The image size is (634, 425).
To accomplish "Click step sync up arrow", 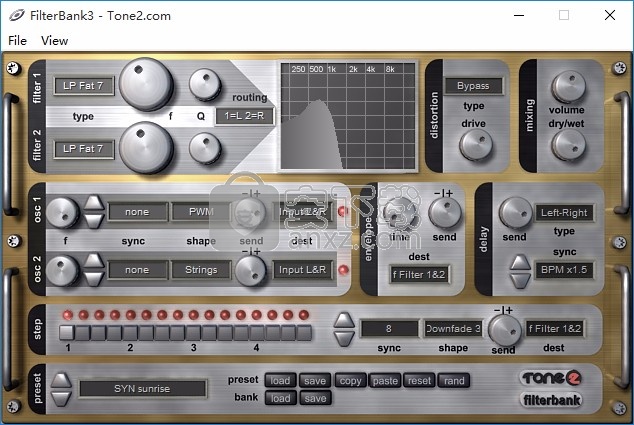I will coord(344,320).
